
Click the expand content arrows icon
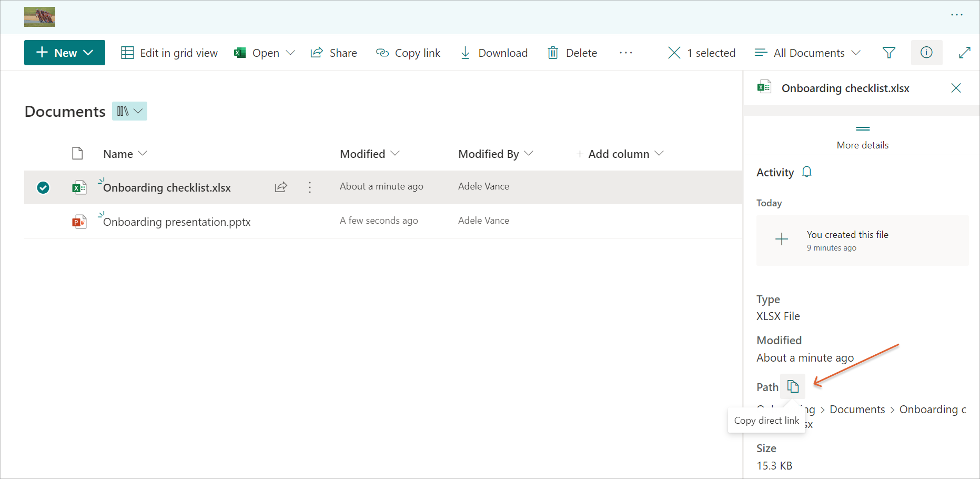tap(964, 53)
